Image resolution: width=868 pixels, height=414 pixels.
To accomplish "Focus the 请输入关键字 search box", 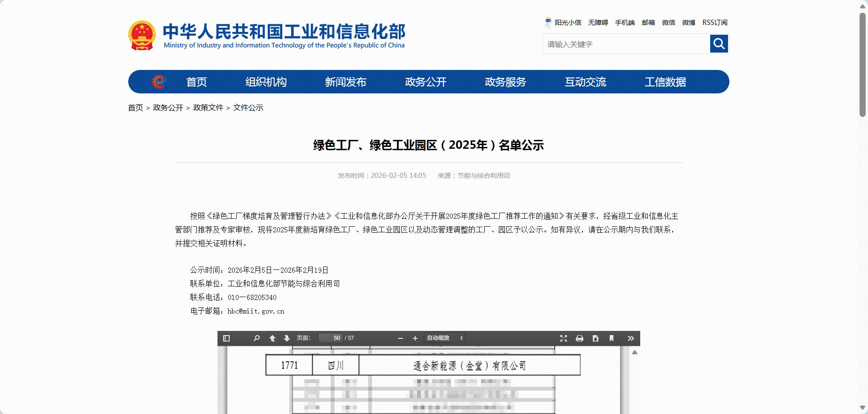I will coord(626,44).
